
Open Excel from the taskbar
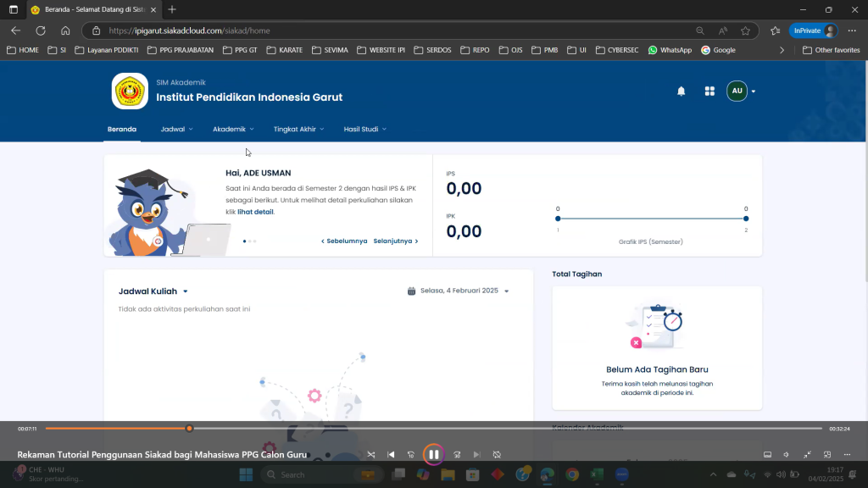pyautogui.click(x=597, y=474)
